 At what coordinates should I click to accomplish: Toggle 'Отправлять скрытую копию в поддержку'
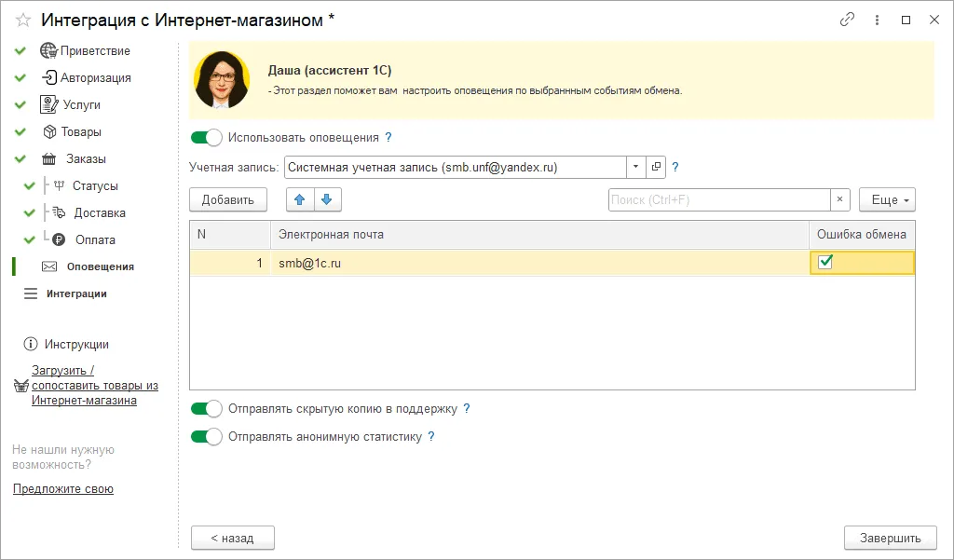207,409
